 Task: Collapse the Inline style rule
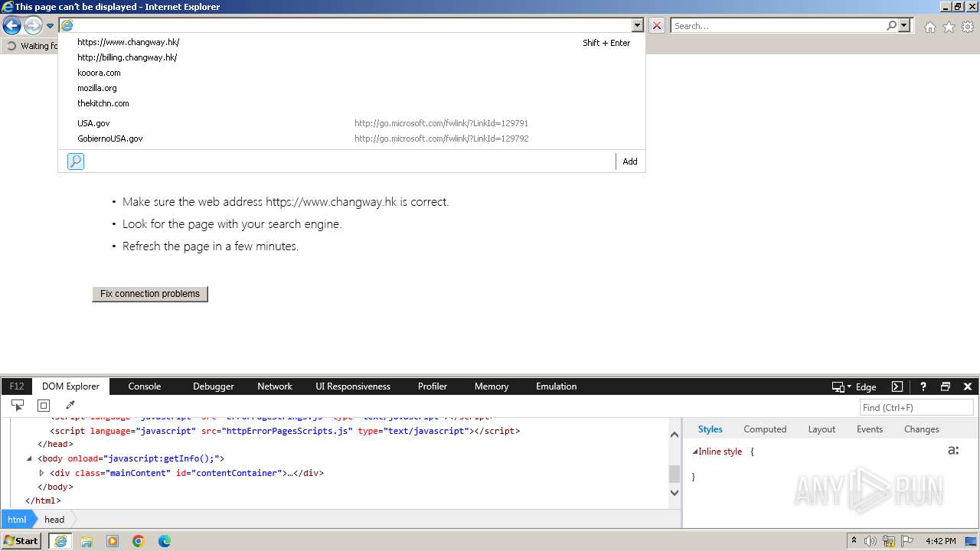coord(695,452)
